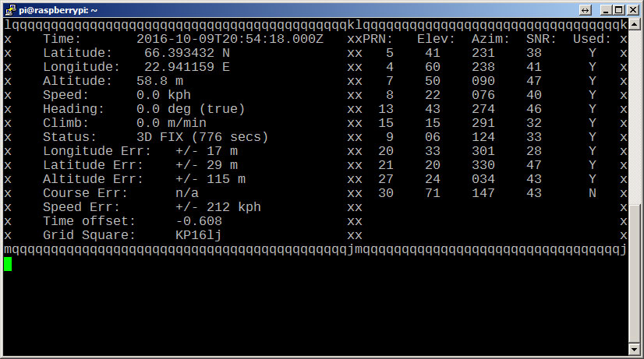The image size is (644, 359).
Task: Click the Time: label
Action: click(x=62, y=40)
